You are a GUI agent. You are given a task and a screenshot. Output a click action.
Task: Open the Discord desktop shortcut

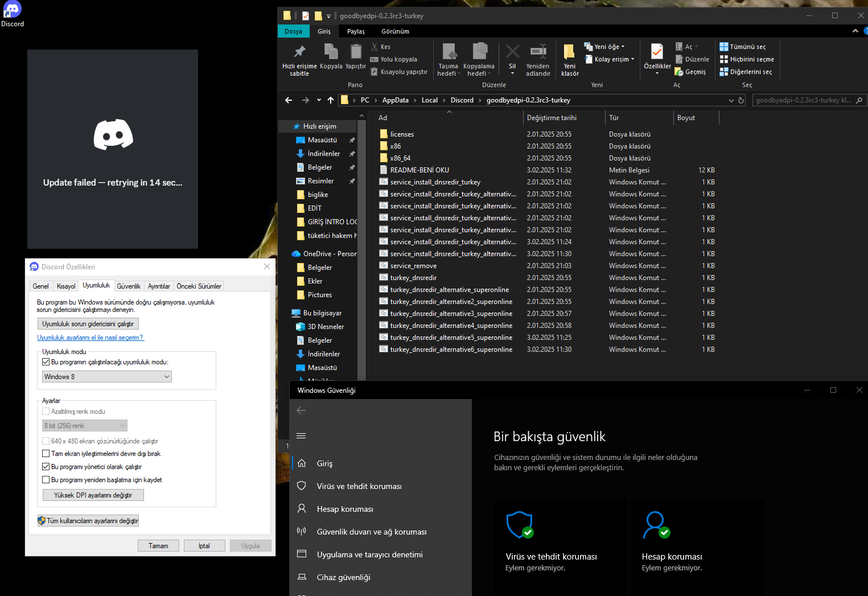tap(13, 14)
